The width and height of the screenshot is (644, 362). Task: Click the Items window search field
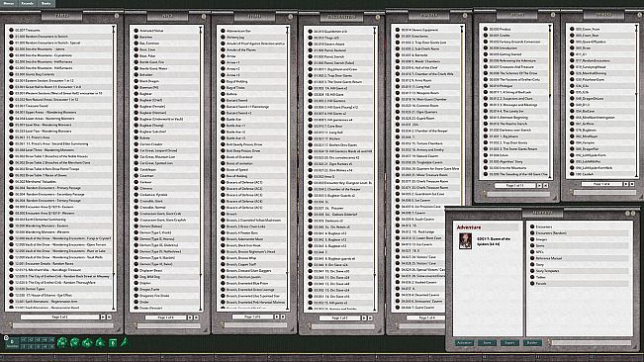255,325
